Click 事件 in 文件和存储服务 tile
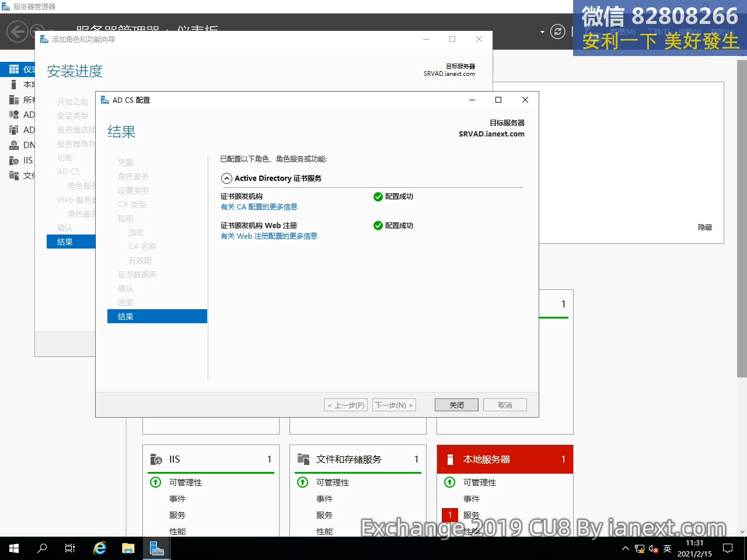747x560 pixels. pyautogui.click(x=324, y=499)
